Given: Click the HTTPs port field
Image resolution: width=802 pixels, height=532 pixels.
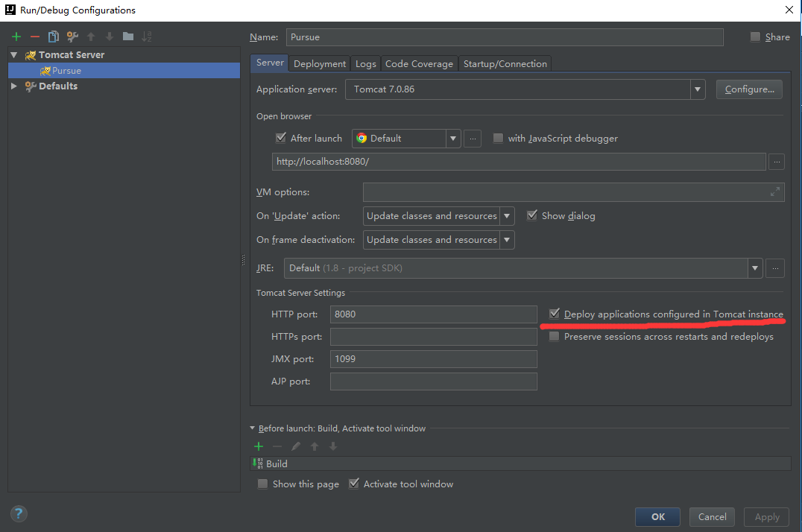Looking at the screenshot, I should (433, 337).
